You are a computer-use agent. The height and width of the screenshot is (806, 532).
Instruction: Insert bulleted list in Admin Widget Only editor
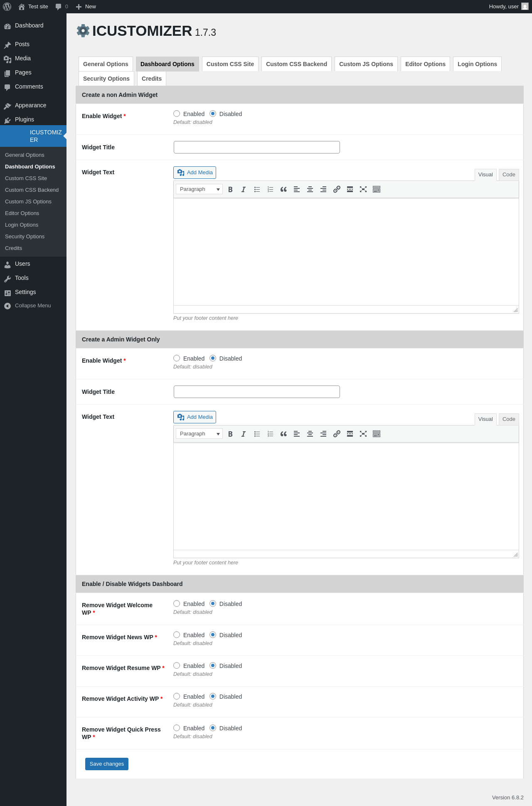click(257, 434)
